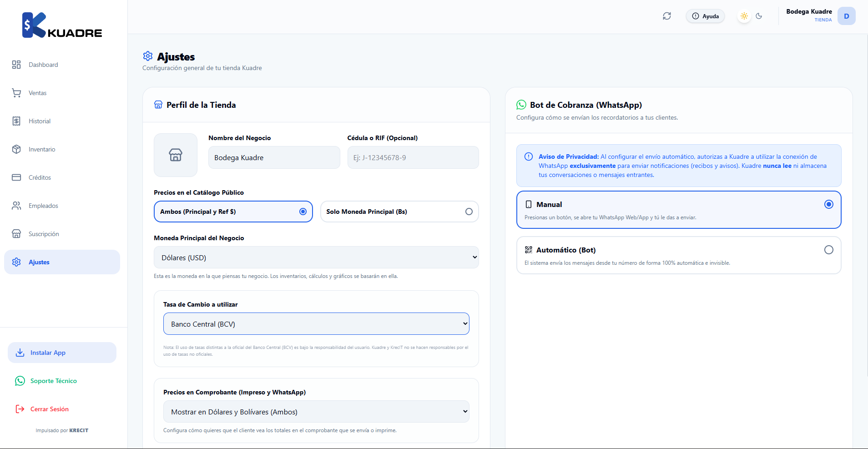Image resolution: width=868 pixels, height=449 pixels.
Task: Click the store logo placeholder thumbnail
Action: pos(176,155)
